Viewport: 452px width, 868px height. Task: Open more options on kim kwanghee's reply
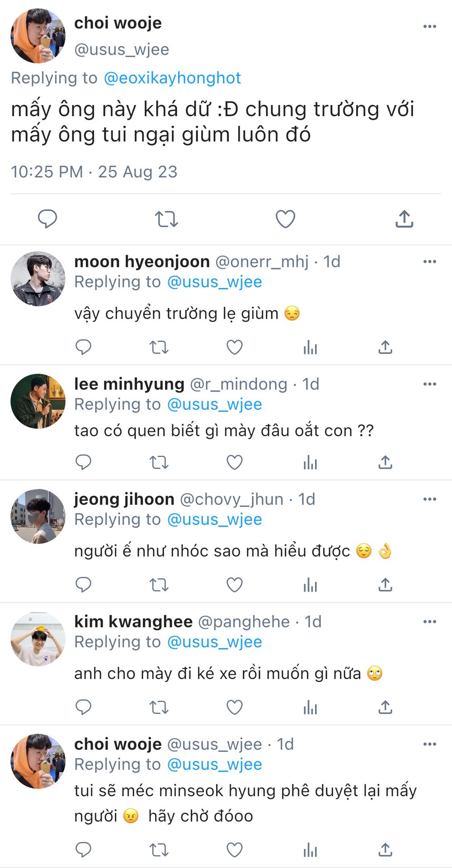(429, 622)
